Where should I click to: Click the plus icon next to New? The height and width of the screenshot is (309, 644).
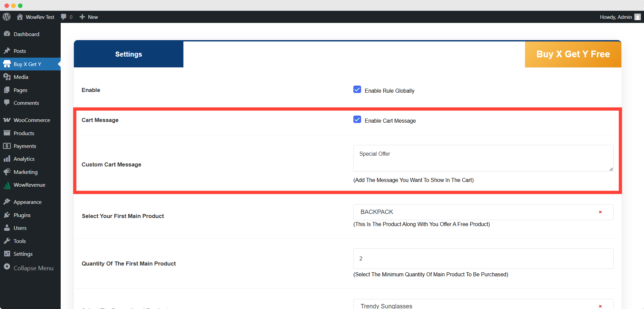[82, 17]
